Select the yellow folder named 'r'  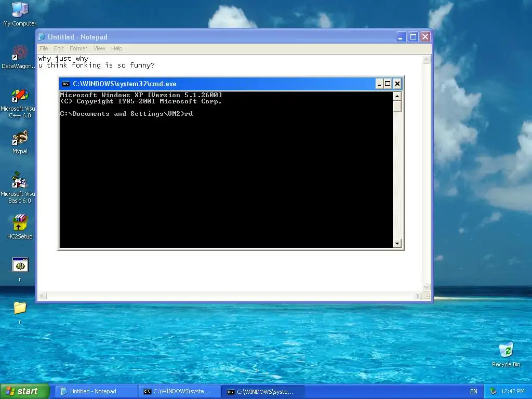[20, 308]
